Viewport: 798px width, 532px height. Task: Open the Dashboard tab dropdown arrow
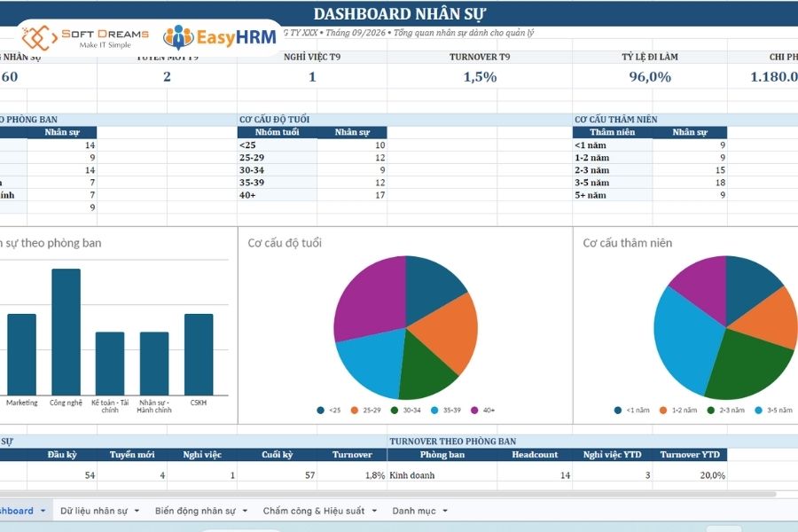43,511
